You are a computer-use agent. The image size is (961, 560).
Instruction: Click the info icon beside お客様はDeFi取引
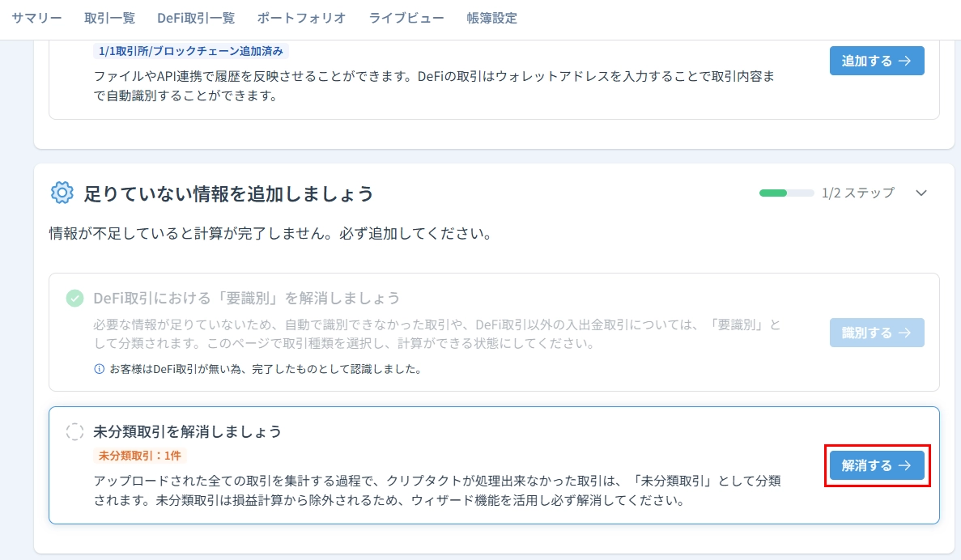[99, 369]
